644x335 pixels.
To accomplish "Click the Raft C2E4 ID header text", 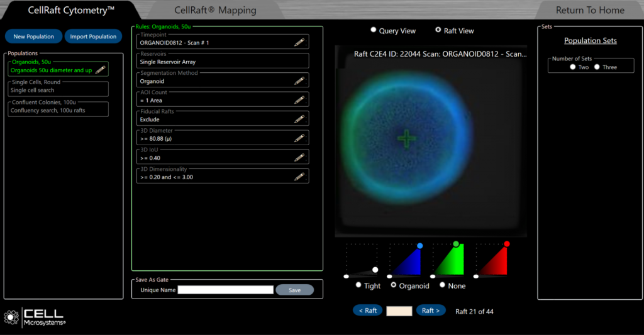I will (x=440, y=54).
